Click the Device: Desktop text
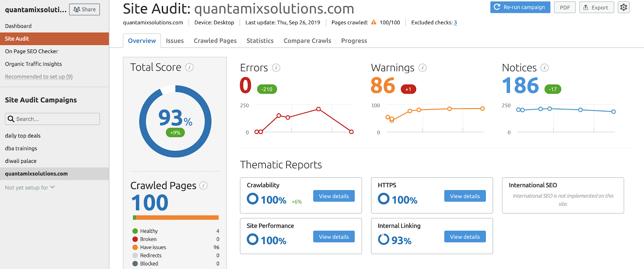The image size is (644, 269). coord(214,23)
